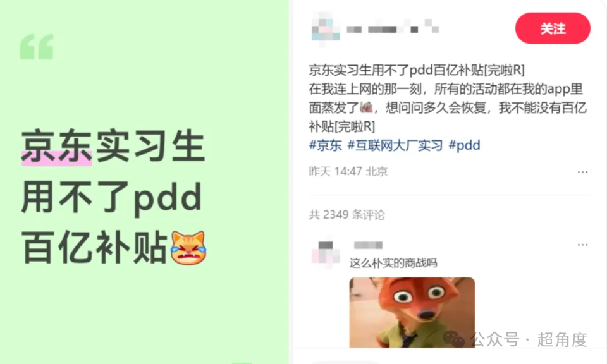Open post options menu beside 昨天 14:47

click(x=582, y=172)
